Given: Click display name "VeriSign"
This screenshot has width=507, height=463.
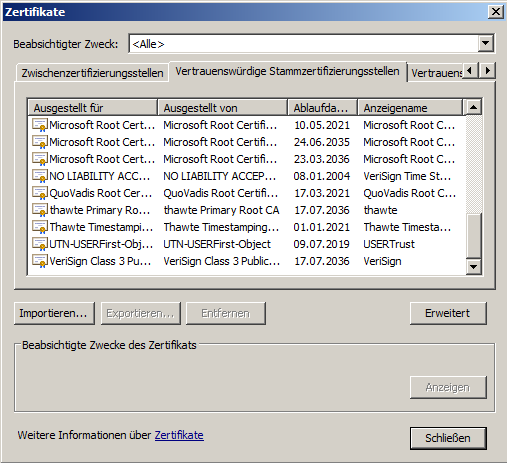Looking at the screenshot, I should tap(382, 261).
